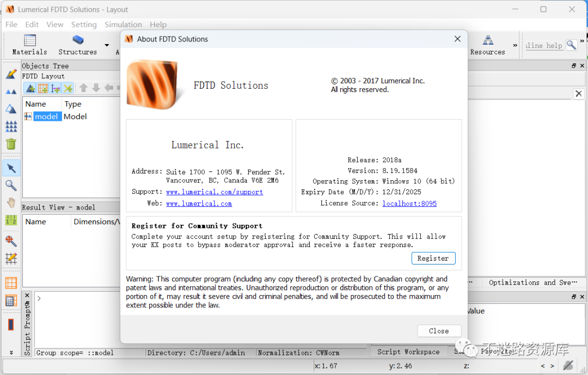Click the localhost:8095 license source link
588x375 pixels.
409,204
